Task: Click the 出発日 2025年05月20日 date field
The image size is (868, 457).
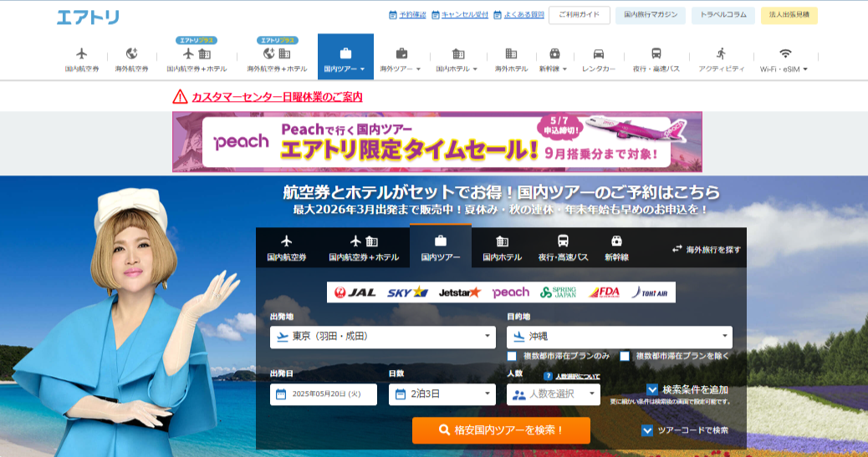Action: click(324, 394)
